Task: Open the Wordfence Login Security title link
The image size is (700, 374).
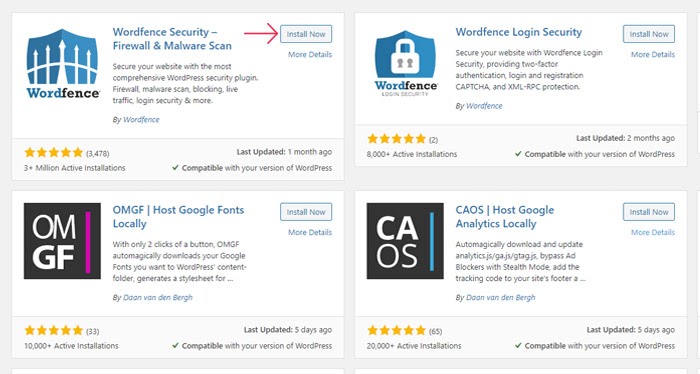Action: 519,32
